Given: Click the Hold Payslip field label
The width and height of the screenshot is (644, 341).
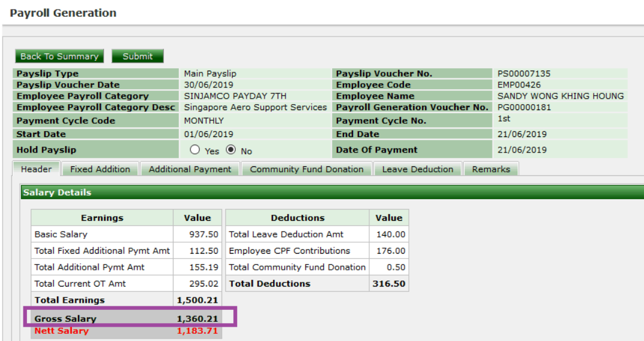Looking at the screenshot, I should (47, 150).
